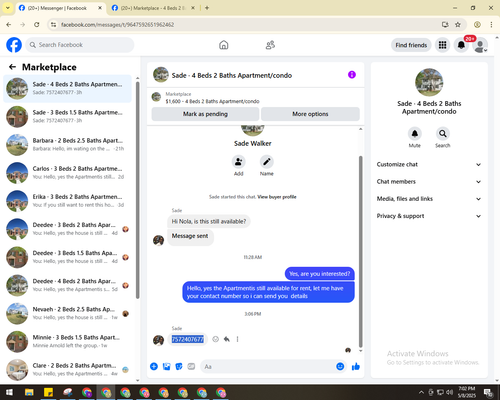Viewport: 500px width, 400px height.
Task: Click the Mark as pending button
Action: [205, 114]
